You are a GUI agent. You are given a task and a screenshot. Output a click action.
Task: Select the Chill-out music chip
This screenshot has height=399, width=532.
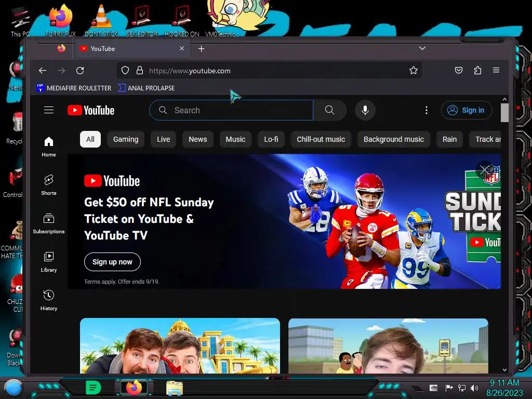point(321,139)
